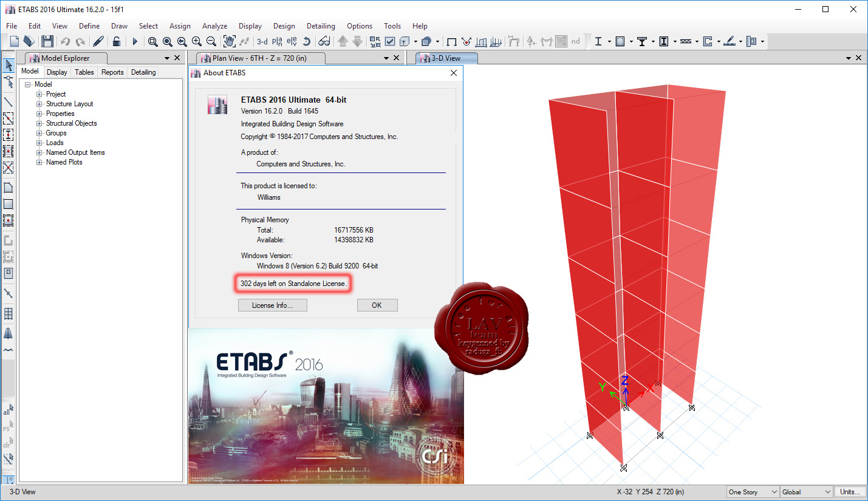Click the Zoom Out minus magnifier icon
Screen dimensions: 868x501
tap(211, 41)
